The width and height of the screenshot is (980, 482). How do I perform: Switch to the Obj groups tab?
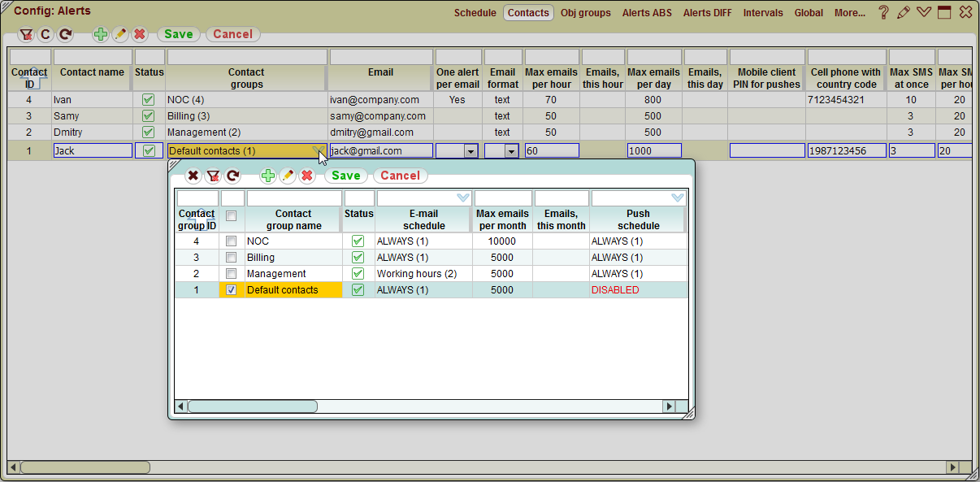click(x=585, y=13)
